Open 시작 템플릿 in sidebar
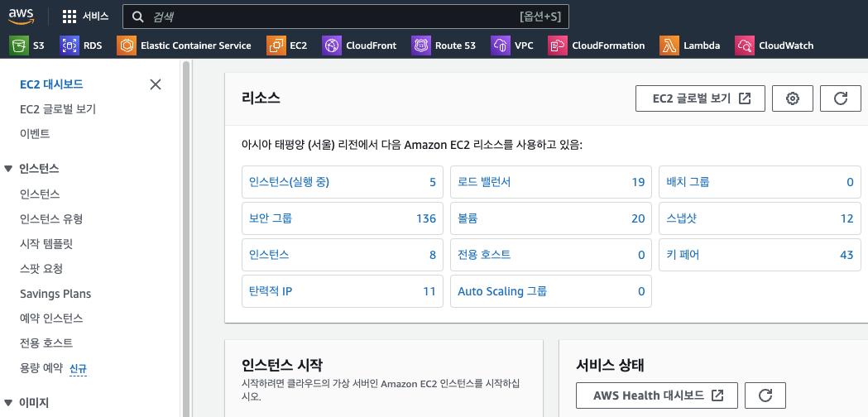Viewport: 868px width, 417px height. coord(46,244)
